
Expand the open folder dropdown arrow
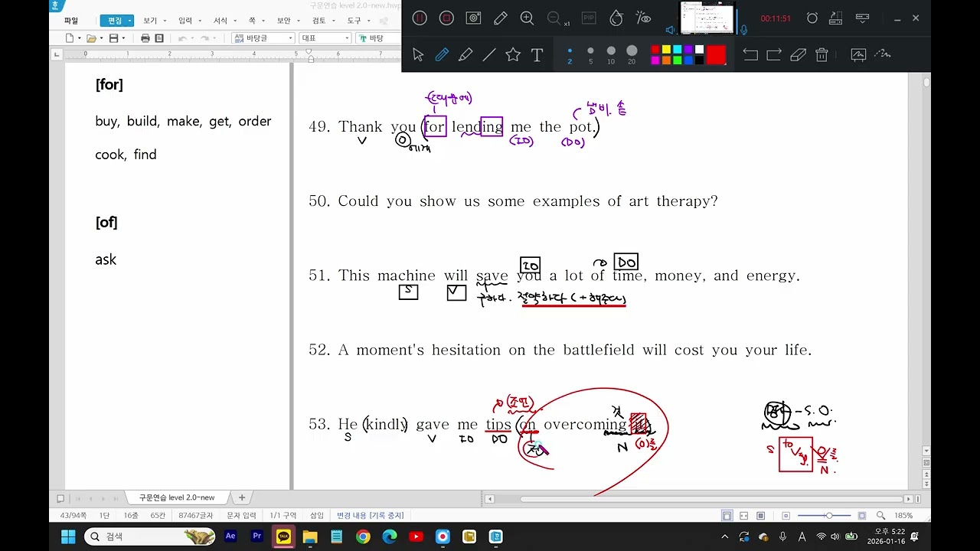tap(101, 38)
